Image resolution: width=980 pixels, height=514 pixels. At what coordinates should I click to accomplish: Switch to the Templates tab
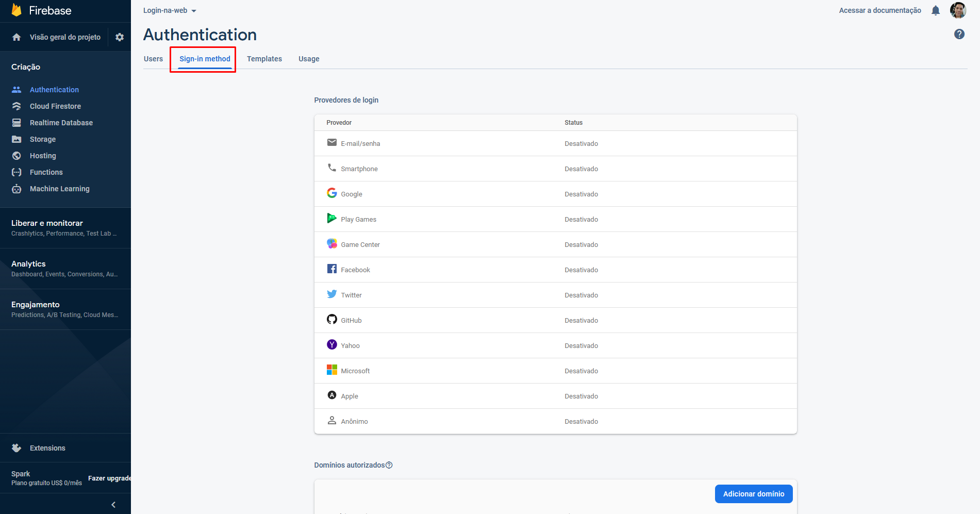pos(264,59)
